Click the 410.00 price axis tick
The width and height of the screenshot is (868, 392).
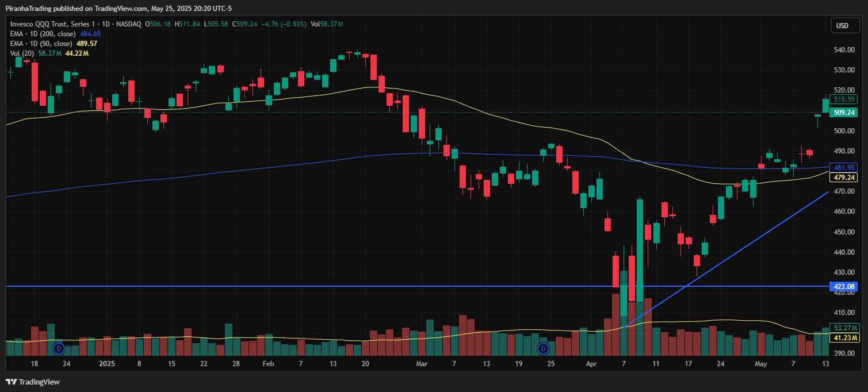tap(844, 313)
